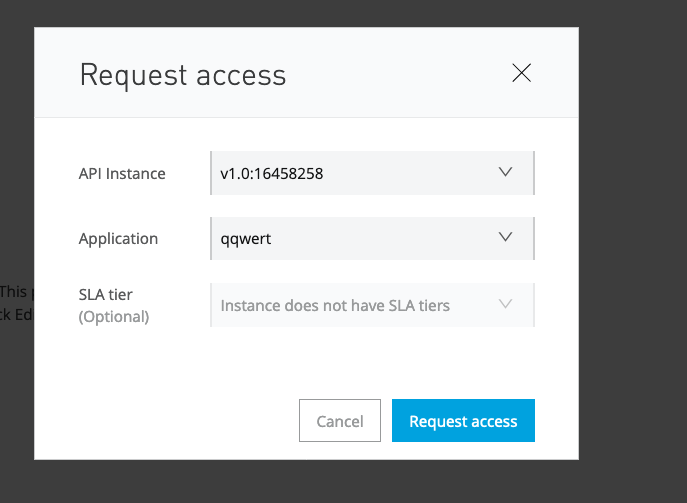Click the cut-off 'Ed' text at left edge
This screenshot has width=687, height=503.
pos(13,315)
